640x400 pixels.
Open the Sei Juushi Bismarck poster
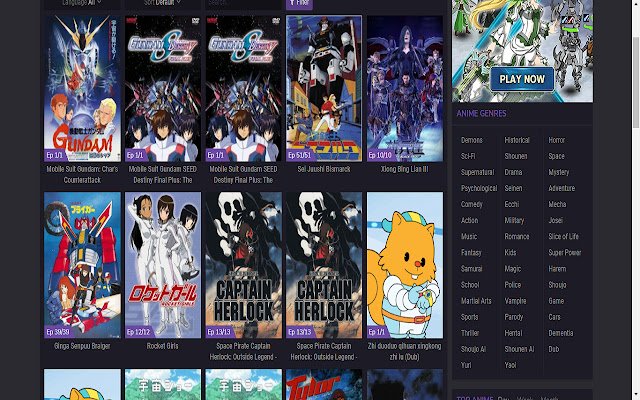coord(324,89)
